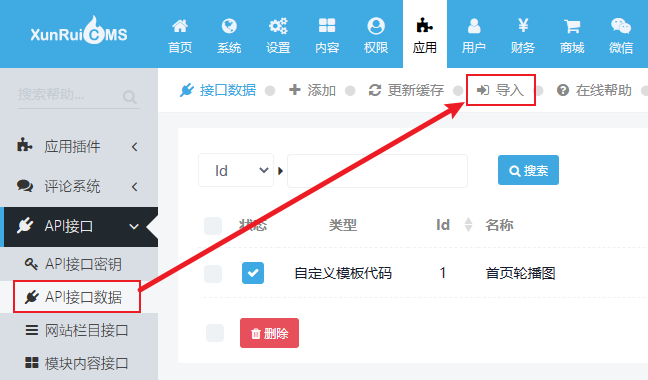Image resolution: width=648 pixels, height=380 pixels.
Task: Toggle the checkbox beside the 删除 button
Action: click(215, 333)
